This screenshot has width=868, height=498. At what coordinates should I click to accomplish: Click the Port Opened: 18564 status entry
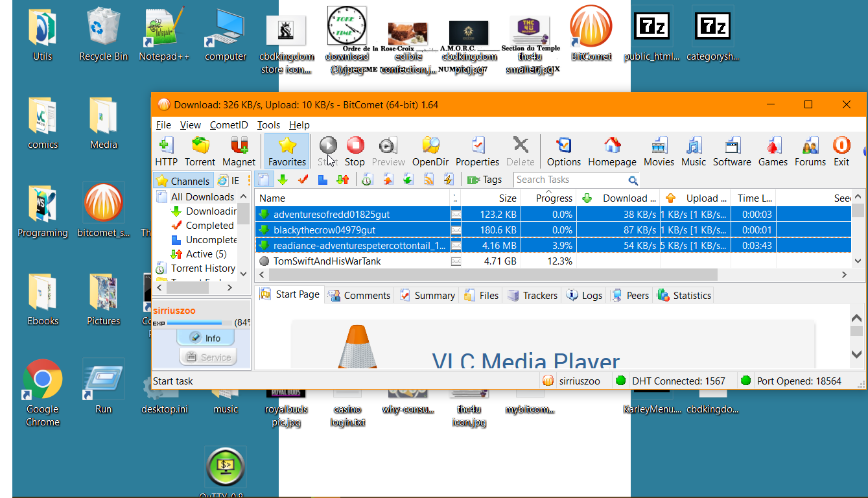coord(791,381)
